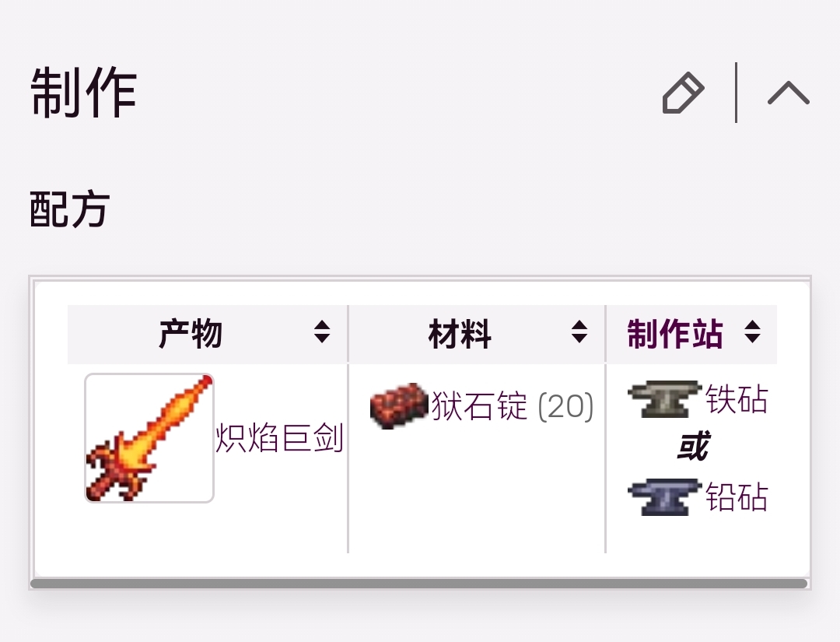Open the 制作站 header link
This screenshot has width=840, height=642.
tap(675, 333)
